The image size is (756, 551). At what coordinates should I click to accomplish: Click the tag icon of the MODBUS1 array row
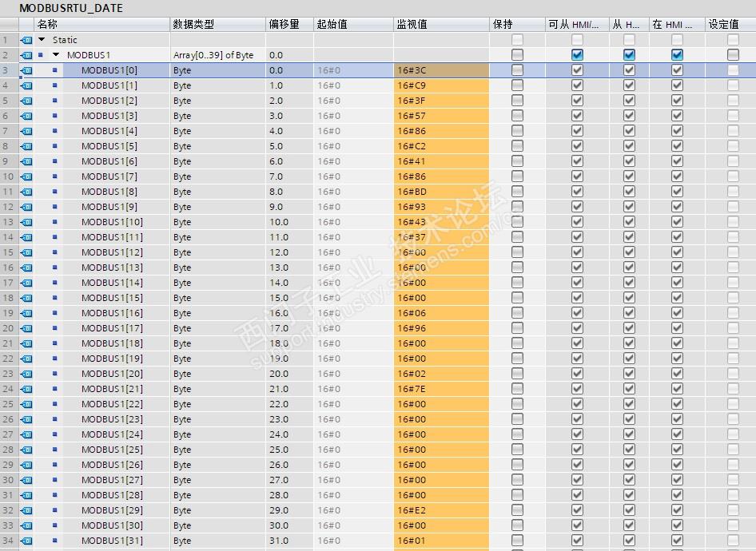click(x=26, y=55)
